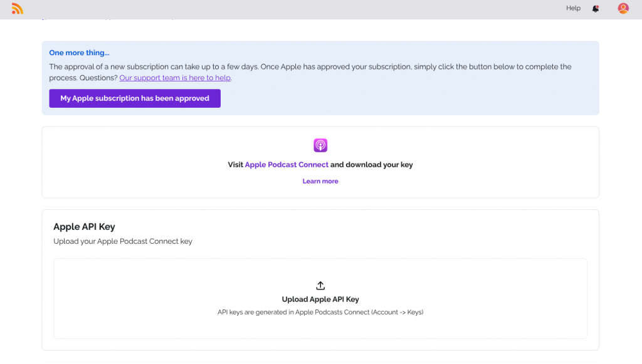Click "Upload your Apple Podcast Connect key" subtitle
This screenshot has height=364, width=642.
pyautogui.click(x=123, y=241)
